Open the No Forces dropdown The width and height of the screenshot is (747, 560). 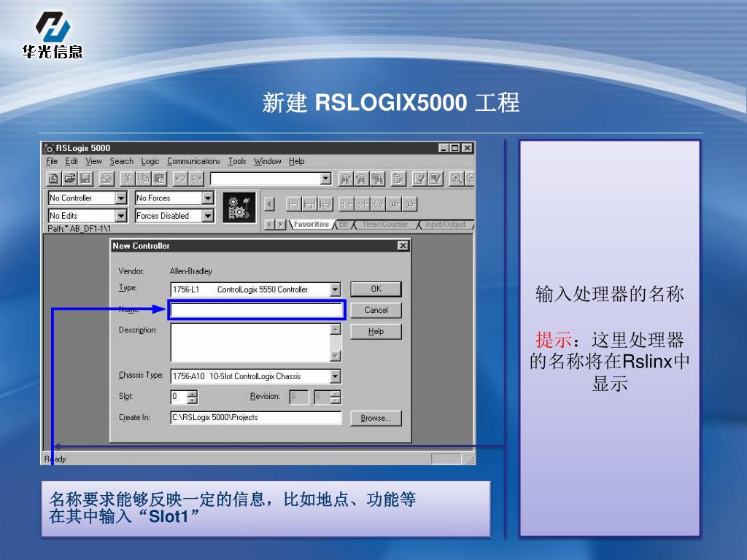208,198
